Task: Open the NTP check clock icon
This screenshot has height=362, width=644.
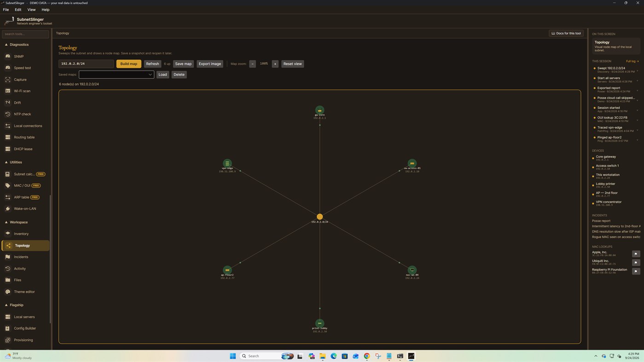Action: pyautogui.click(x=8, y=114)
